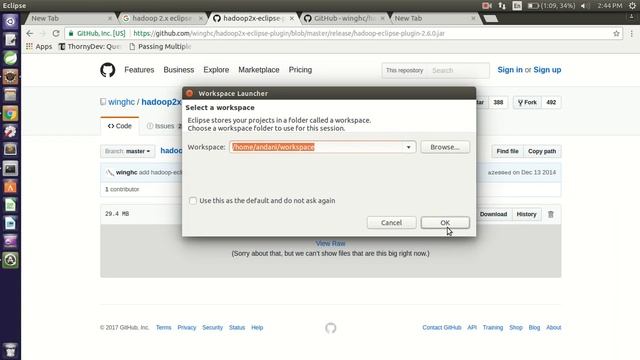Enable 'Use this as the default' checkbox
The height and width of the screenshot is (360, 640).
(x=193, y=201)
